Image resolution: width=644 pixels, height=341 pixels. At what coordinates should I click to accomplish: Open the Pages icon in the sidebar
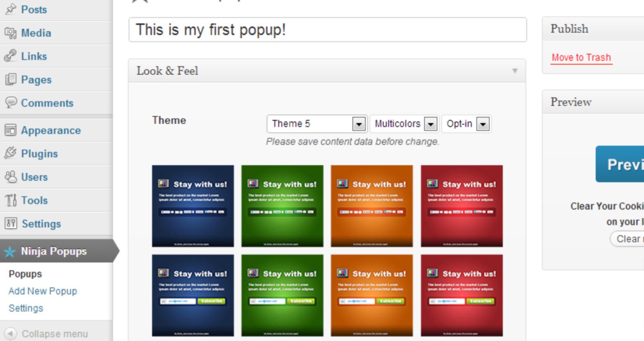click(x=11, y=79)
